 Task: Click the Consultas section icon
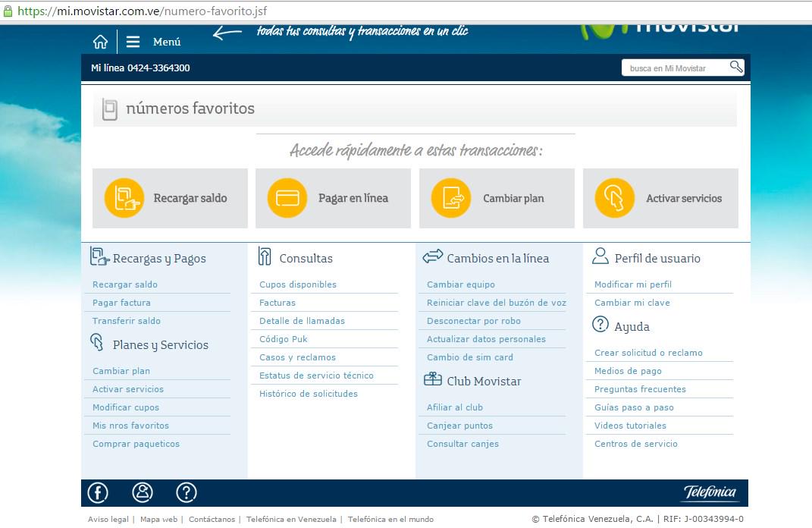click(265, 256)
